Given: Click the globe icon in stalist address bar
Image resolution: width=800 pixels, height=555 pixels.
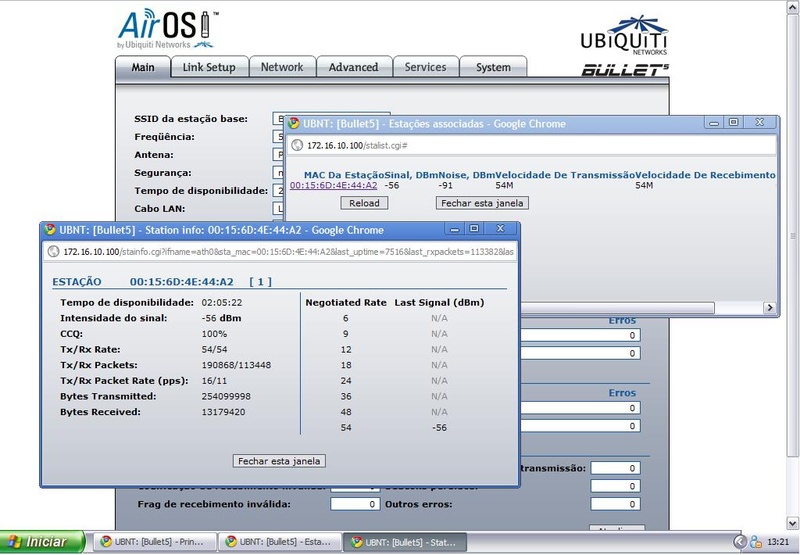Looking at the screenshot, I should pos(297,145).
